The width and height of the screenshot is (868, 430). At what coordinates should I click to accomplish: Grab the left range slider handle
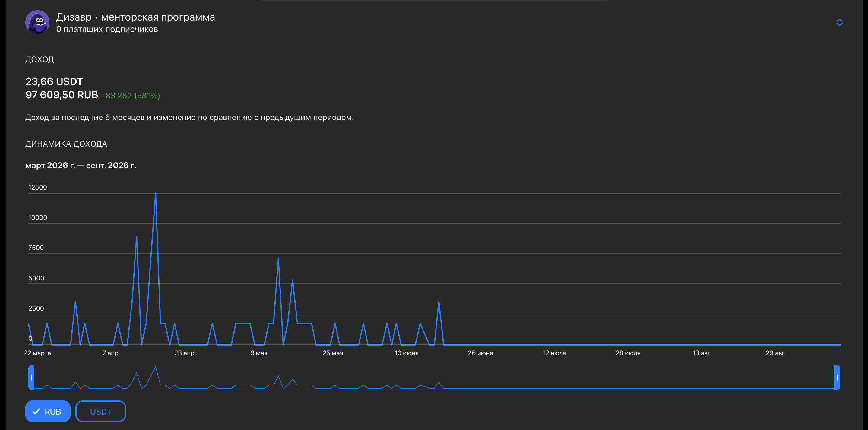click(31, 378)
